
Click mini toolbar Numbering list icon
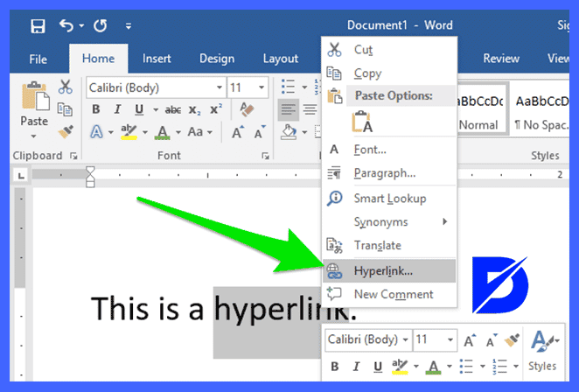click(500, 367)
